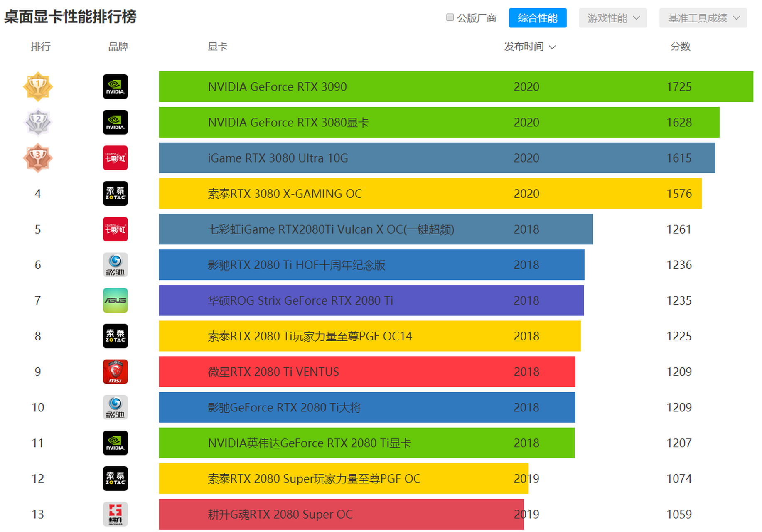
Task: Sort by 发布时间 column header
Action: point(530,47)
